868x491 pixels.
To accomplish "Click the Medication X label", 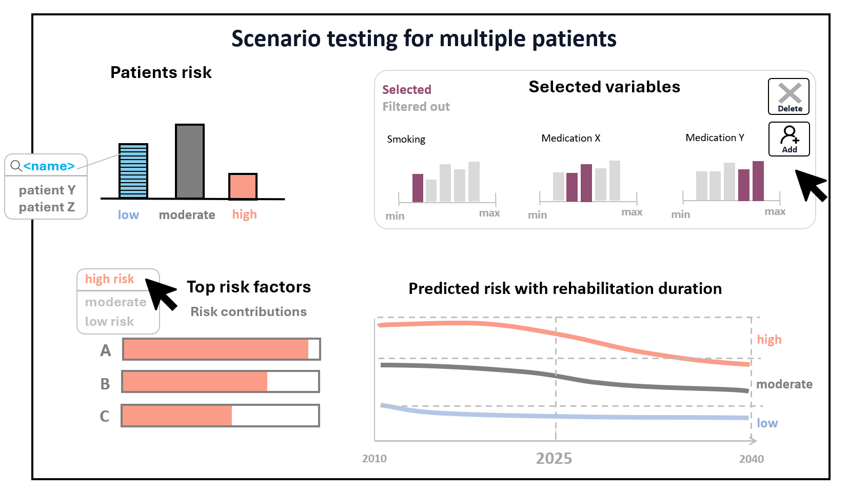I will 570,139.
